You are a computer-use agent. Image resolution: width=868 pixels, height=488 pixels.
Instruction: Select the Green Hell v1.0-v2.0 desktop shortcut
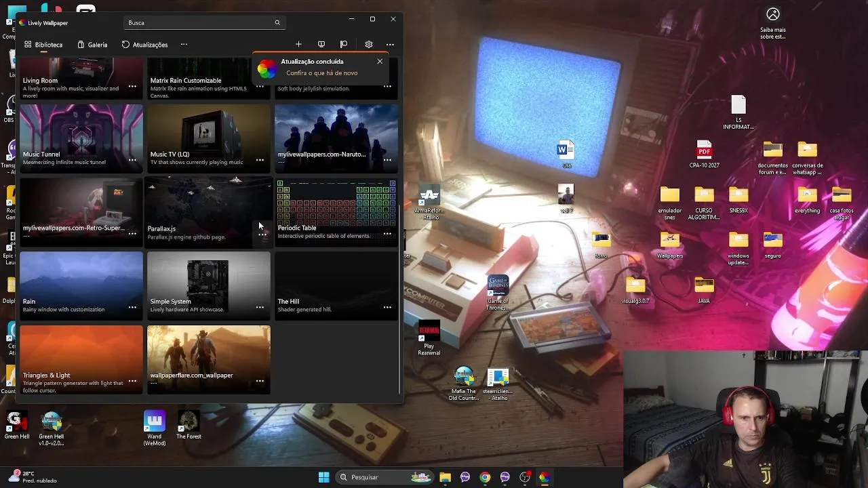52,428
